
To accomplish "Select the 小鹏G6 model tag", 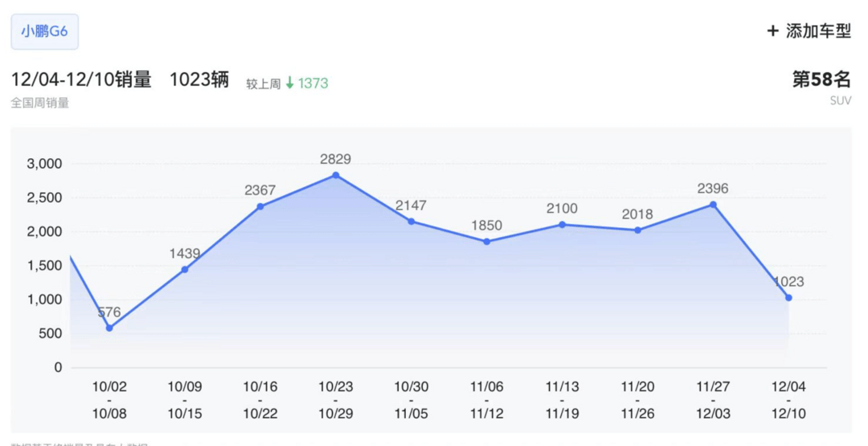I will pos(44,31).
